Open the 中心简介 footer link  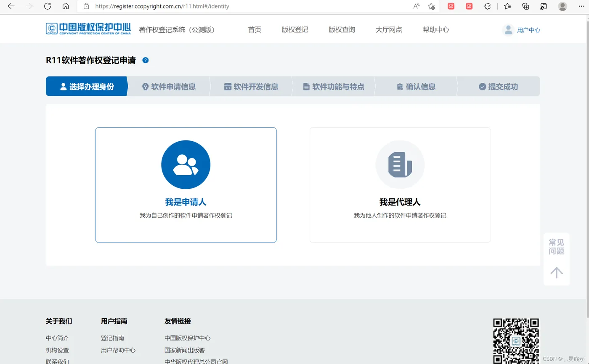(57, 338)
